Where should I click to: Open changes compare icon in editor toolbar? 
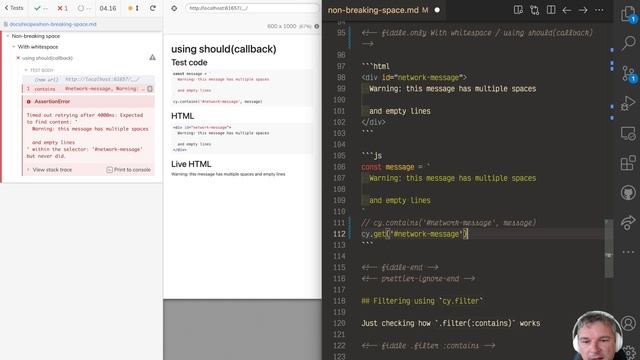point(535,10)
